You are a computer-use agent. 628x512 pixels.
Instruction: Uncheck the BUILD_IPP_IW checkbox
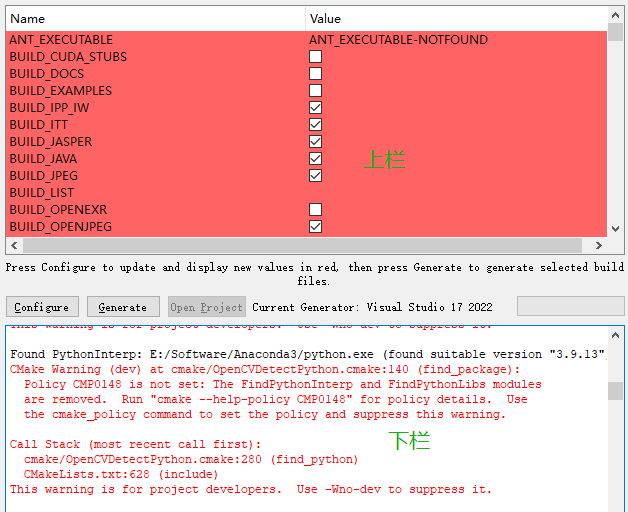point(315,108)
